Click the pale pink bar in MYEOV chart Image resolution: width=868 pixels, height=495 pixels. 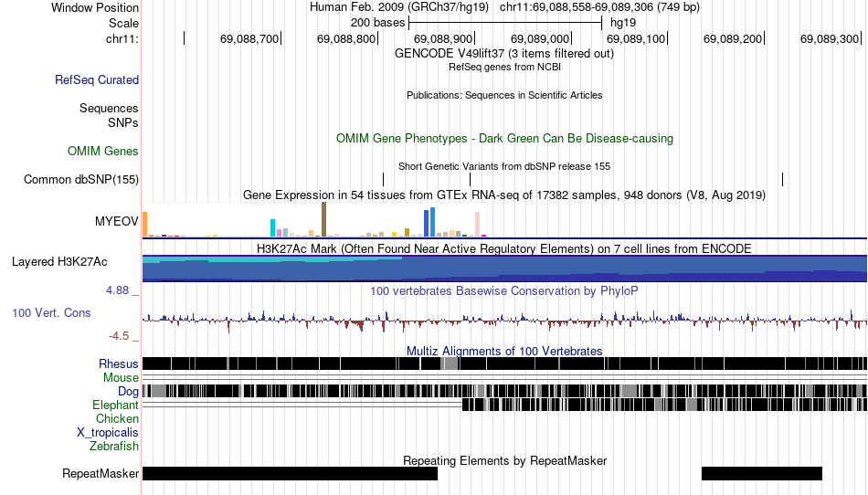pos(477,224)
